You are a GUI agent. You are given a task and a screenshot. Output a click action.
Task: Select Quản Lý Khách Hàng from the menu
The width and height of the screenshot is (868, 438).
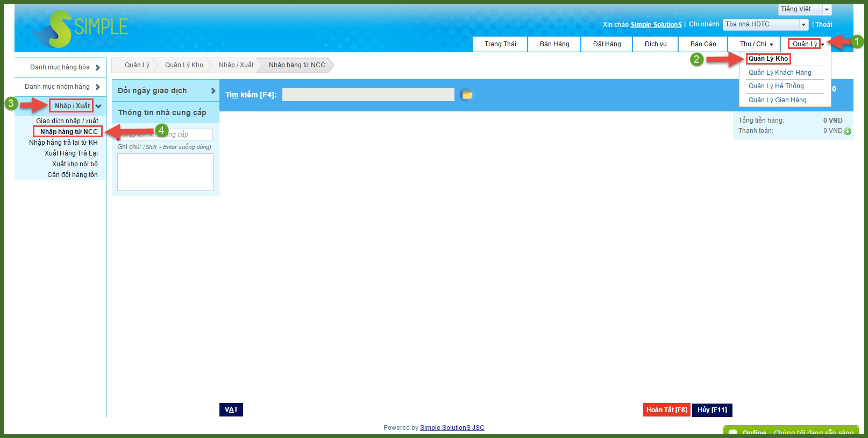click(x=780, y=73)
